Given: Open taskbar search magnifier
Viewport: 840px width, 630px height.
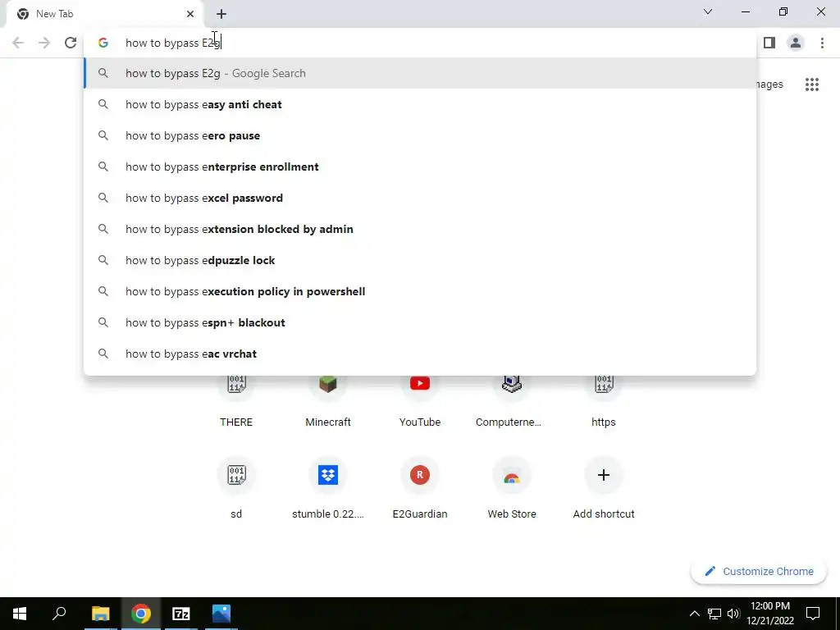Looking at the screenshot, I should [59, 614].
